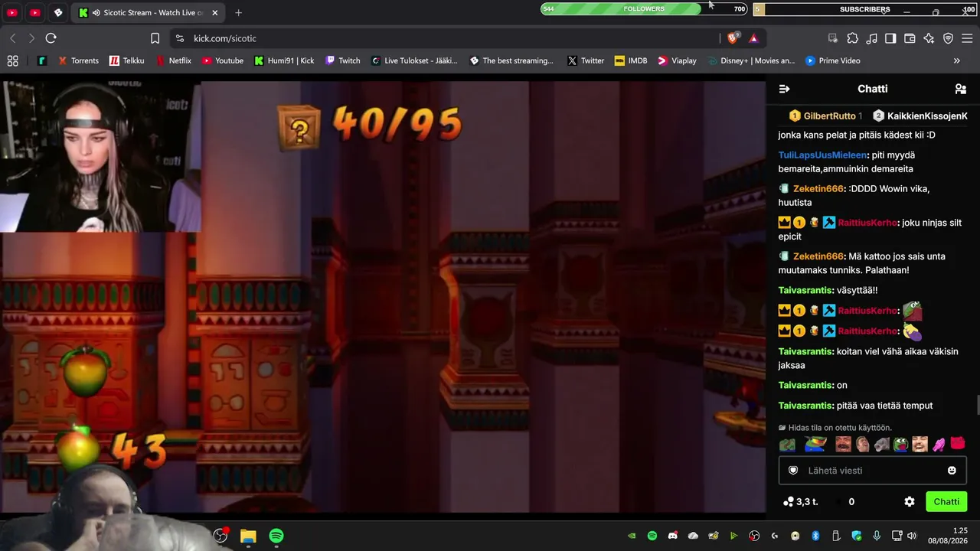
Task: Click the streamer webcam overlay
Action: pyautogui.click(x=100, y=155)
